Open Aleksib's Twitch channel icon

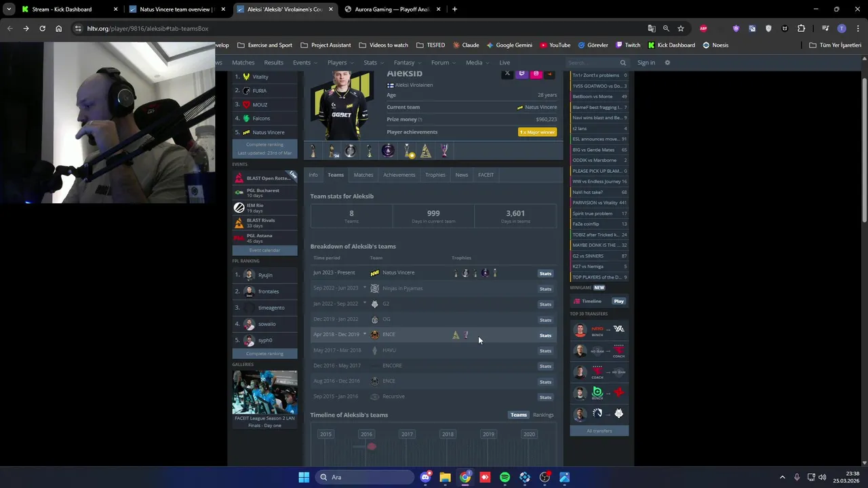tap(521, 74)
